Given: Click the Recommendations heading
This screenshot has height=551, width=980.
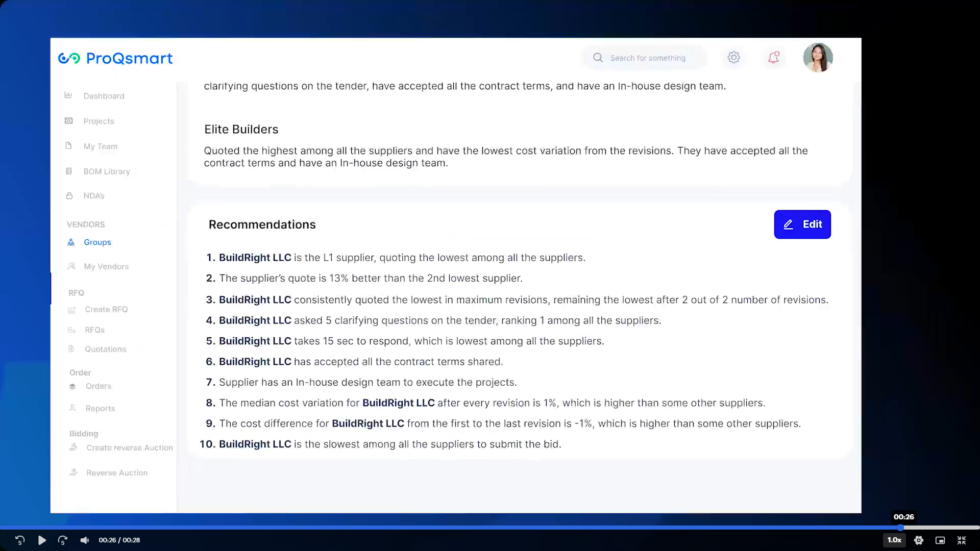Looking at the screenshot, I should (x=262, y=224).
